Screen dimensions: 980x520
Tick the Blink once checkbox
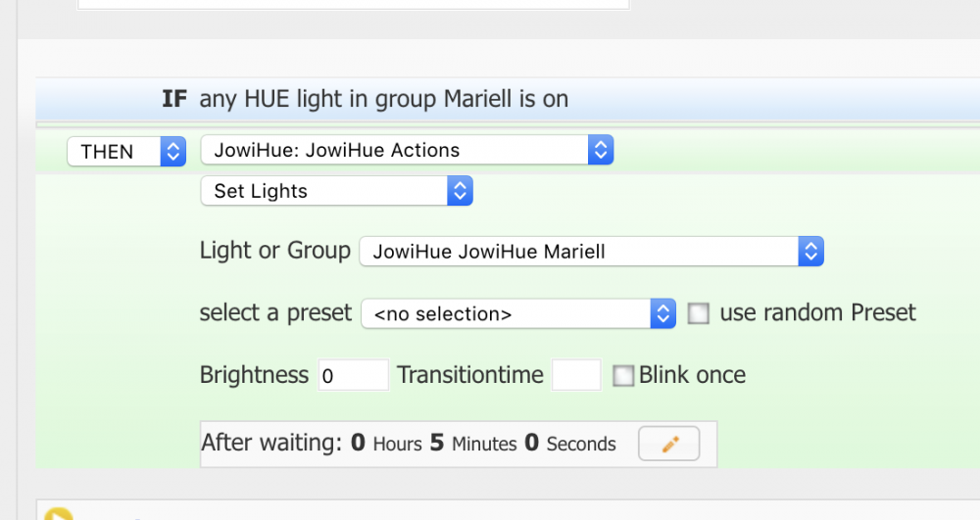tap(623, 376)
